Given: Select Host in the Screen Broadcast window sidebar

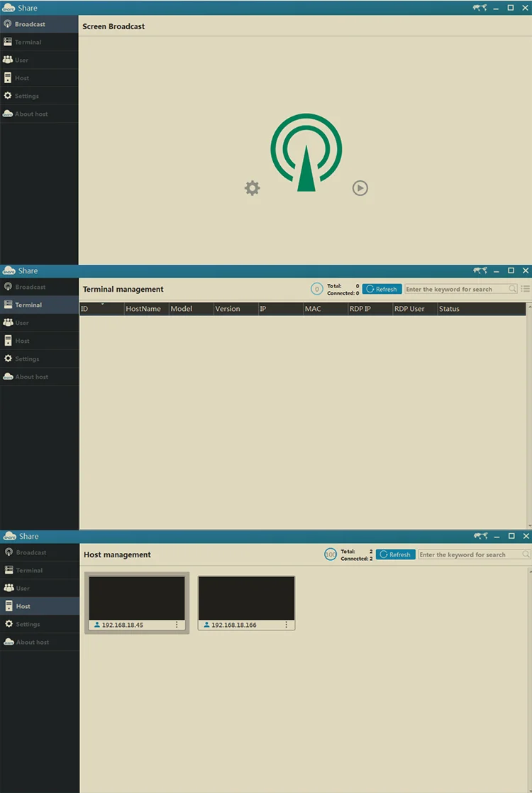Looking at the screenshot, I should coord(39,78).
